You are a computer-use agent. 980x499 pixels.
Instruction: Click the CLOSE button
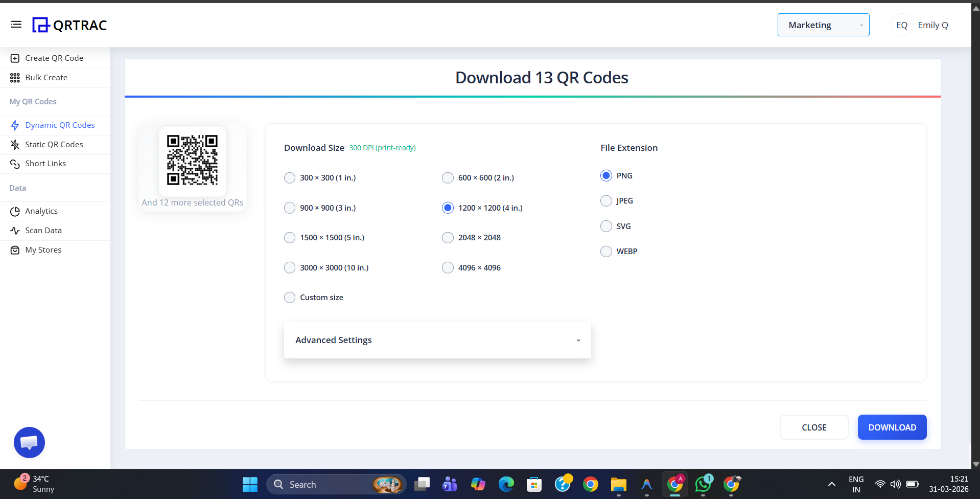pos(813,427)
